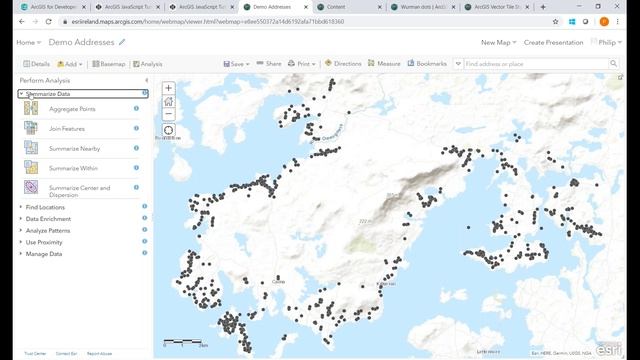Collapse the Perform Analysis side panel
The image size is (640, 360).
pos(147,80)
